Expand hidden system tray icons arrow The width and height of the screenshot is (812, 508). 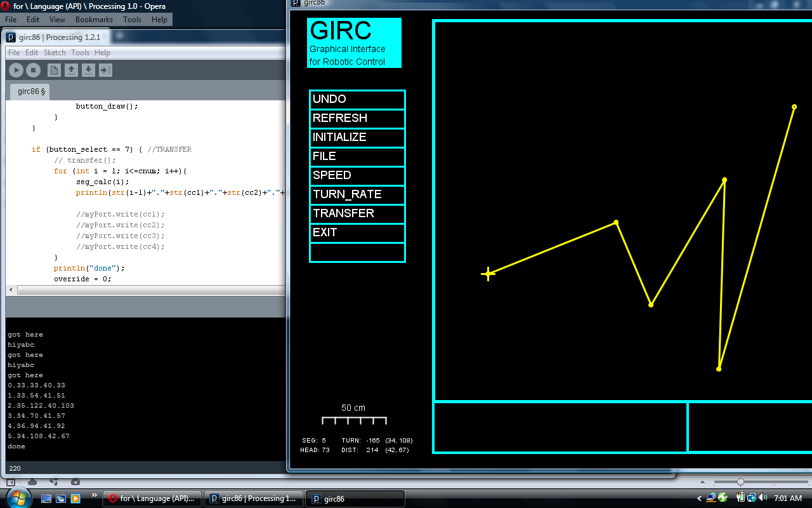700,498
